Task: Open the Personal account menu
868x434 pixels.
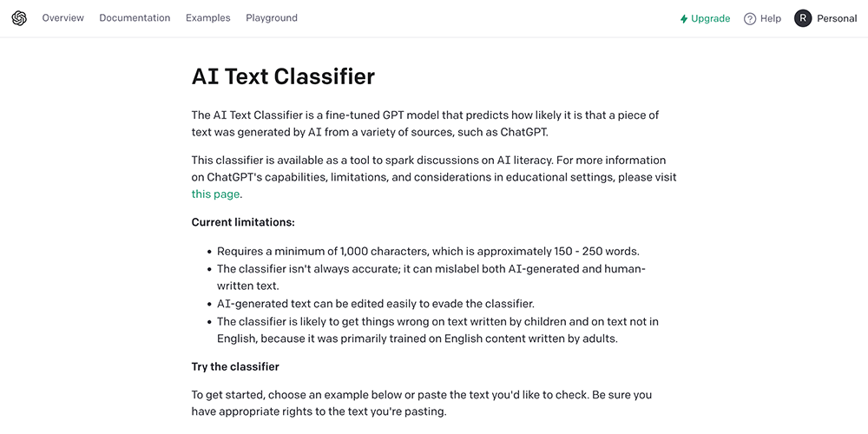Action: (x=837, y=19)
